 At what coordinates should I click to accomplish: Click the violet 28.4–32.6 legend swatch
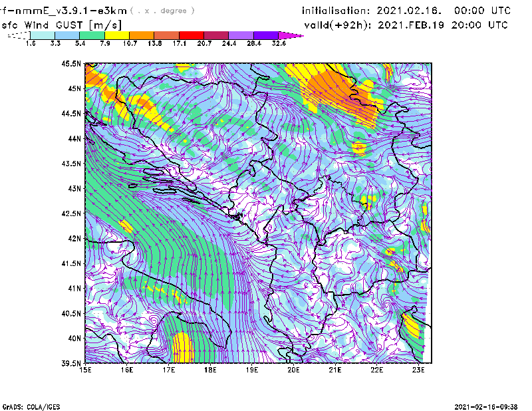(265, 35)
